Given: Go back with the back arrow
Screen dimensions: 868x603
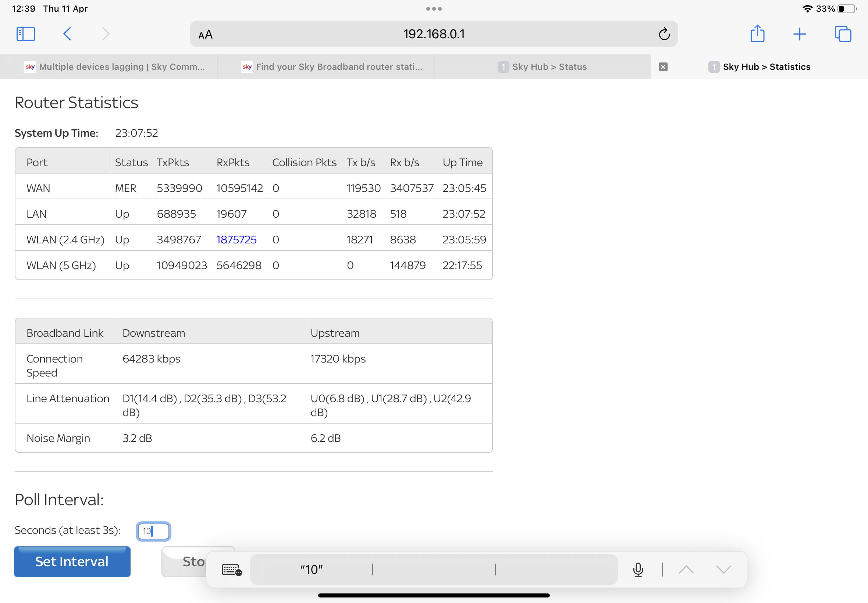Looking at the screenshot, I should (x=67, y=34).
